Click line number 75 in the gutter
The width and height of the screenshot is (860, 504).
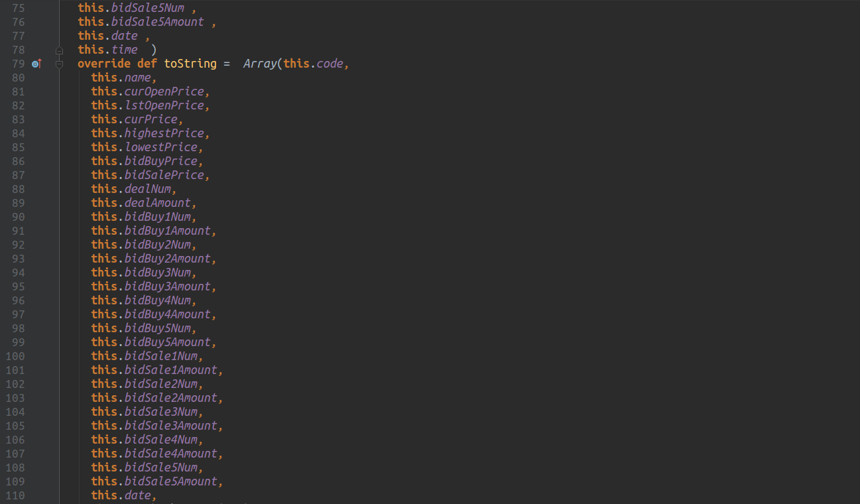[18, 8]
